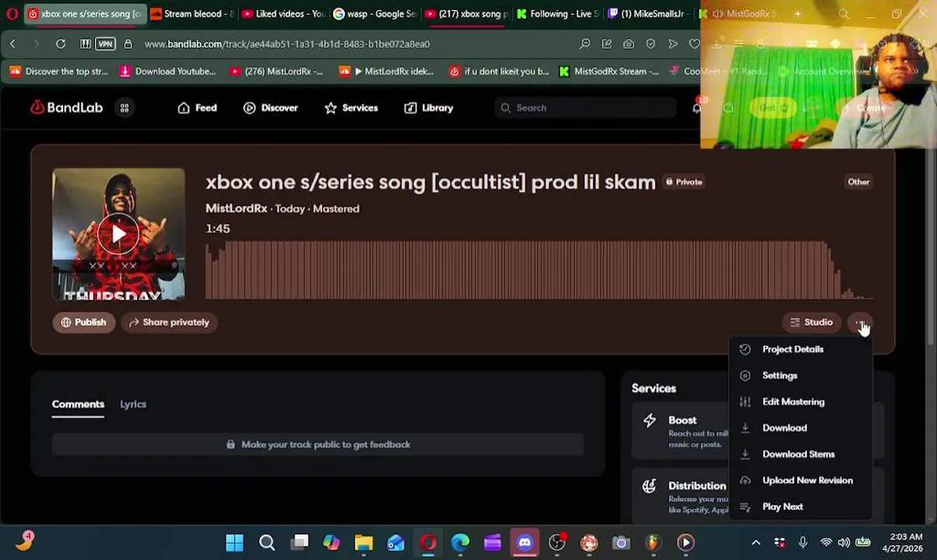Open the search-in-page magnifier icon in address bar
This screenshot has height=560, width=937.
[584, 44]
